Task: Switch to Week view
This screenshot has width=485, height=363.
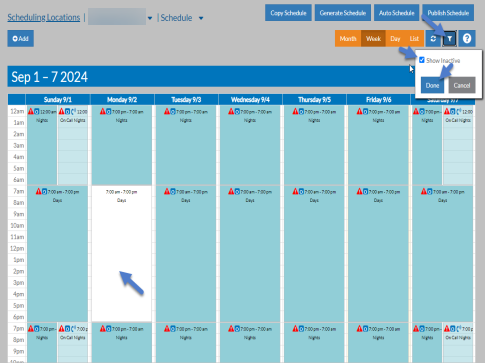Action: point(373,39)
